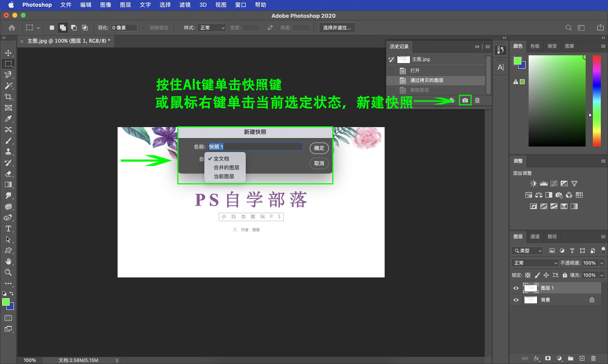Select the Move tool
Viewport: 608px width, 364px height.
[x=8, y=53]
